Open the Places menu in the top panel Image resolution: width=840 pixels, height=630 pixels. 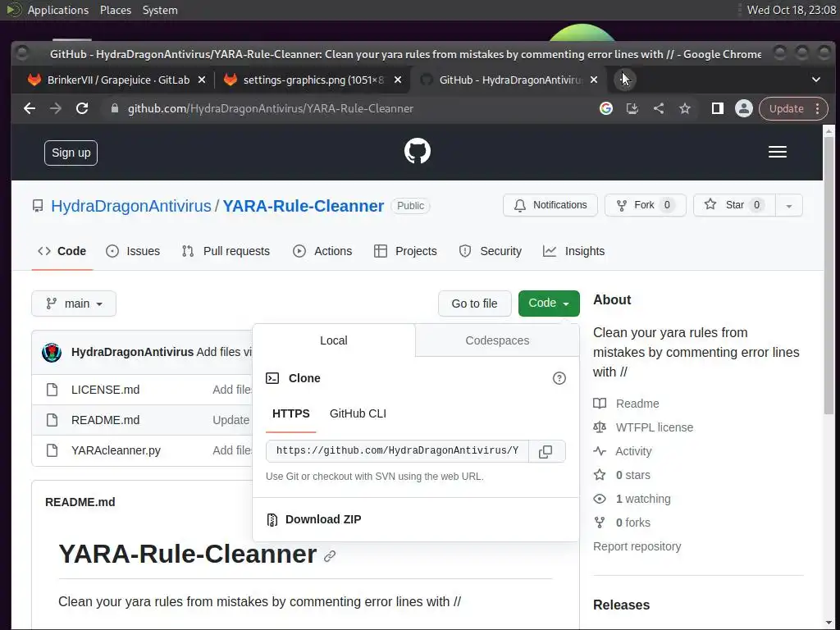pos(116,10)
